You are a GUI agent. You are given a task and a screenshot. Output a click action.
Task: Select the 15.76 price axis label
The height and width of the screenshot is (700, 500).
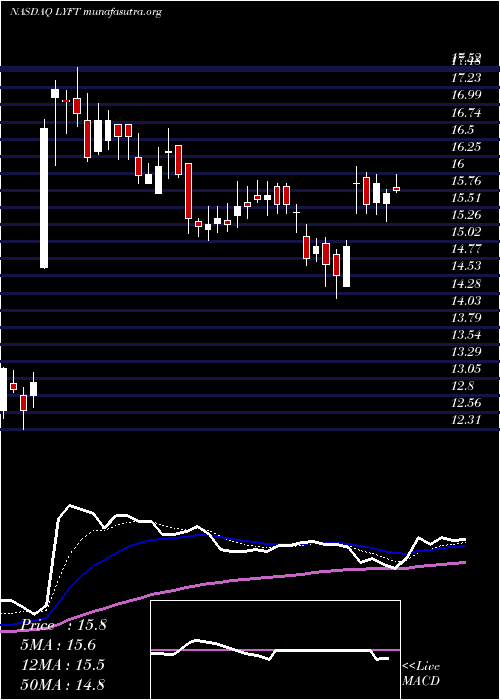coord(466,181)
